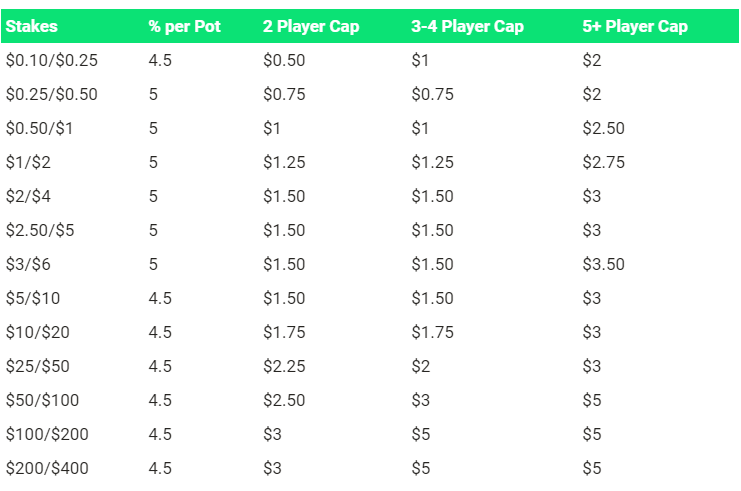The image size is (741, 491).
Task: Select the $0.25/$0.50 stakes cell
Action: (x=52, y=95)
